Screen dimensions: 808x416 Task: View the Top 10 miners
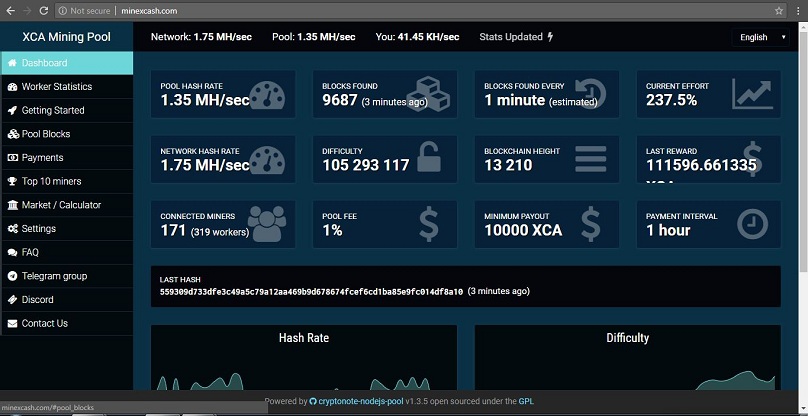(66, 181)
